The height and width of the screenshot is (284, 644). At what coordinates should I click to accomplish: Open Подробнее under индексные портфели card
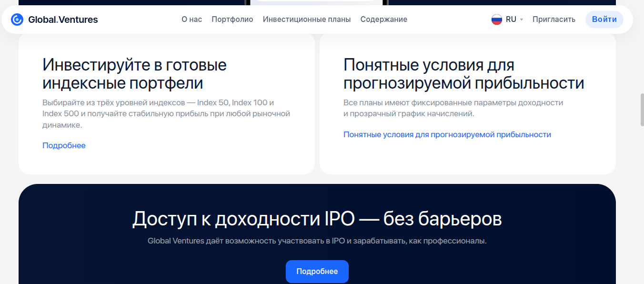click(x=64, y=145)
